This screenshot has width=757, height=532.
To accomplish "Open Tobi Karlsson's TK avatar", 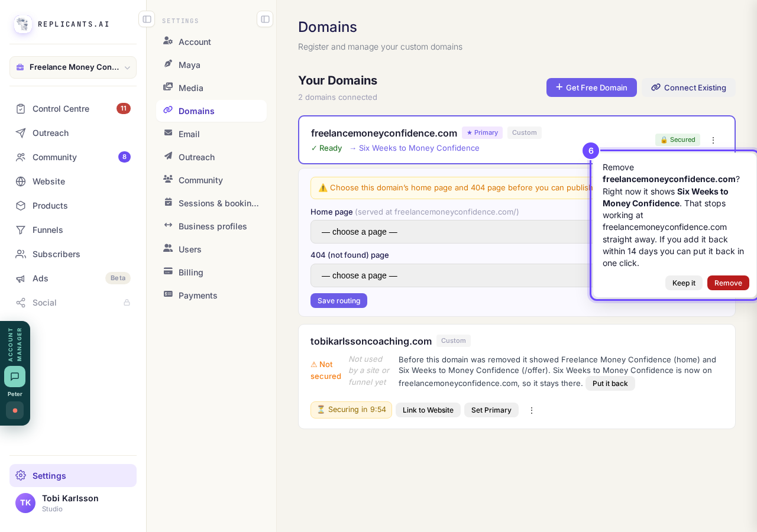I will tap(25, 503).
